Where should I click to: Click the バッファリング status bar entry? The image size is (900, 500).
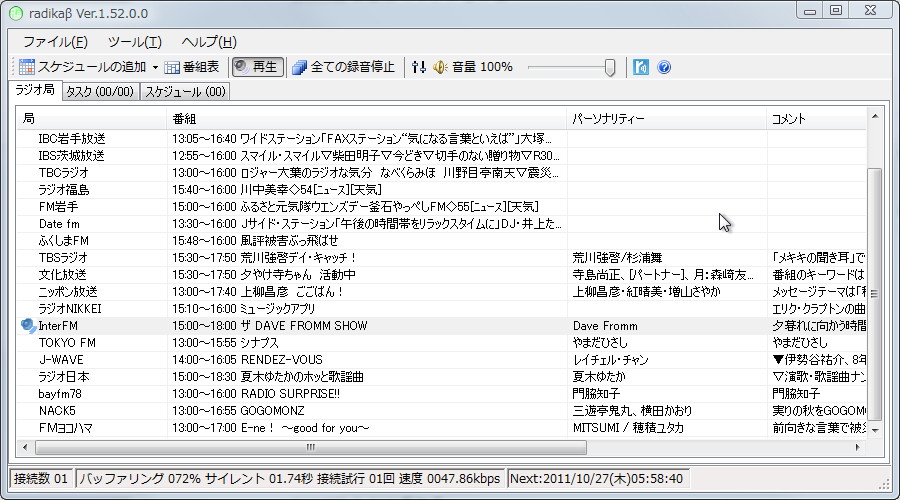click(x=290, y=478)
